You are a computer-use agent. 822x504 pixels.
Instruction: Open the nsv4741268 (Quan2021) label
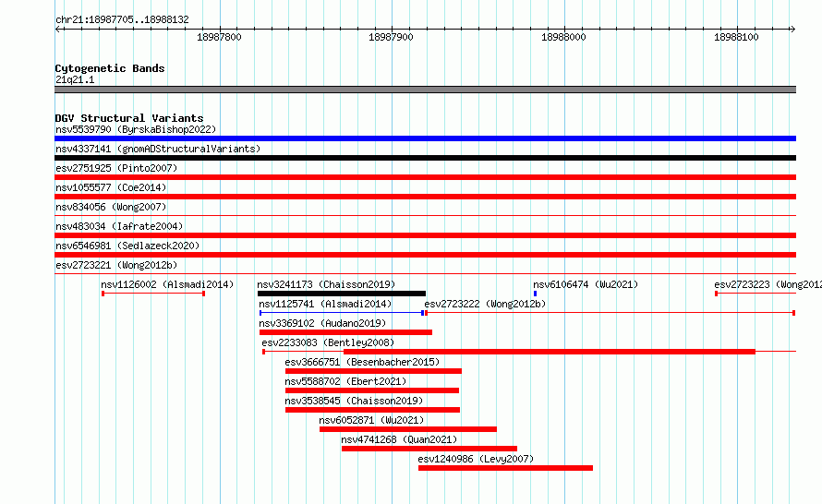(399, 439)
